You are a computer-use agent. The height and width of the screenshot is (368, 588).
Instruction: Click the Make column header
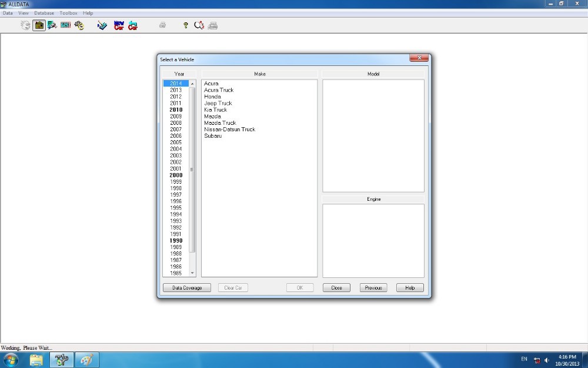pos(259,74)
